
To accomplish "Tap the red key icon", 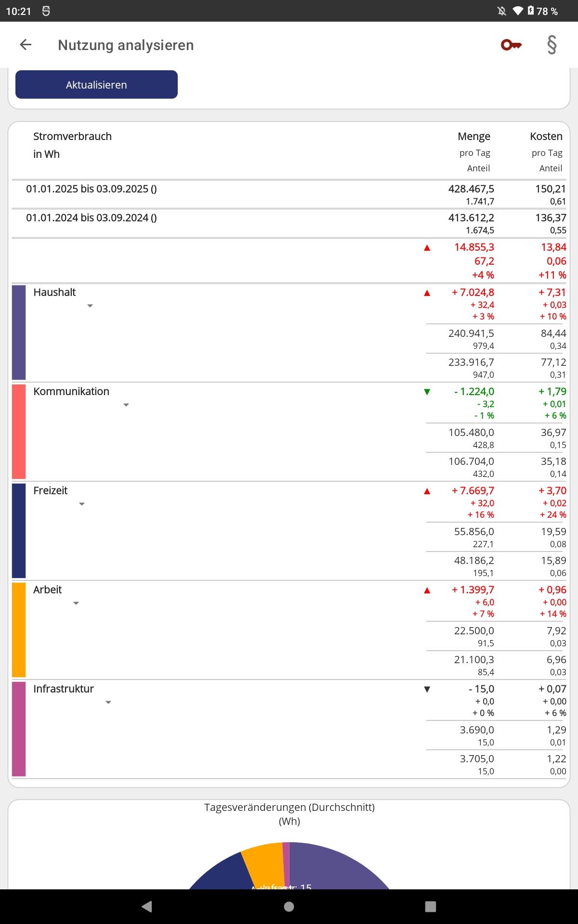I will pos(511,45).
